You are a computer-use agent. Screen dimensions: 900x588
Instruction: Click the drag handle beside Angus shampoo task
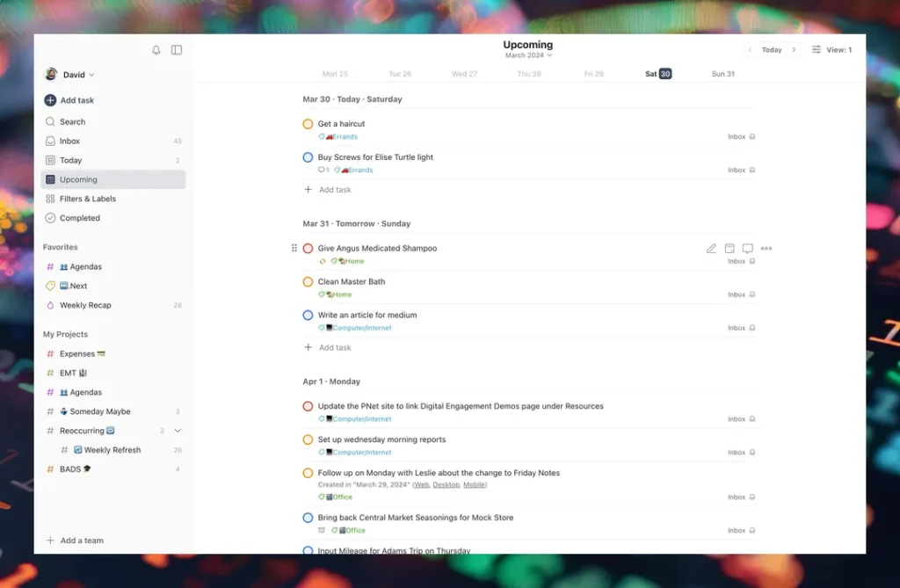294,249
